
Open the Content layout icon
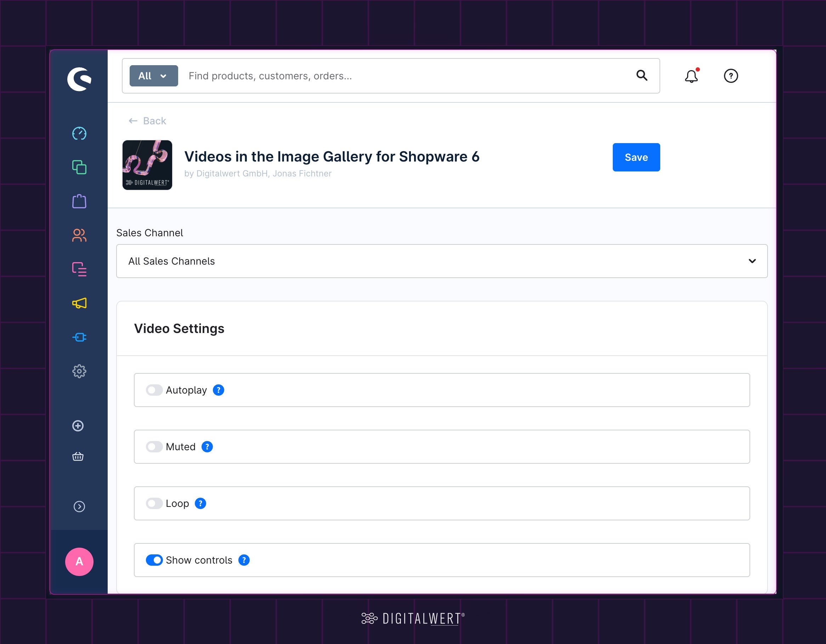pyautogui.click(x=79, y=269)
